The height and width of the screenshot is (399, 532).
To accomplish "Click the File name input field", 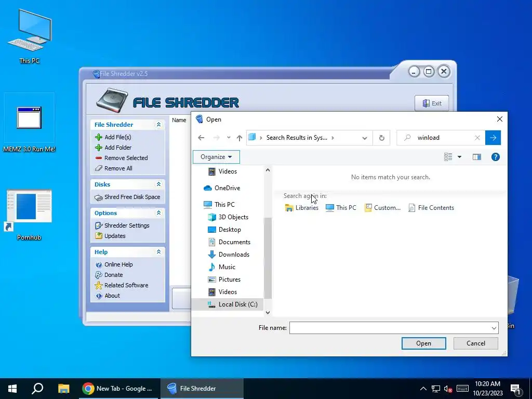I will pos(390,328).
